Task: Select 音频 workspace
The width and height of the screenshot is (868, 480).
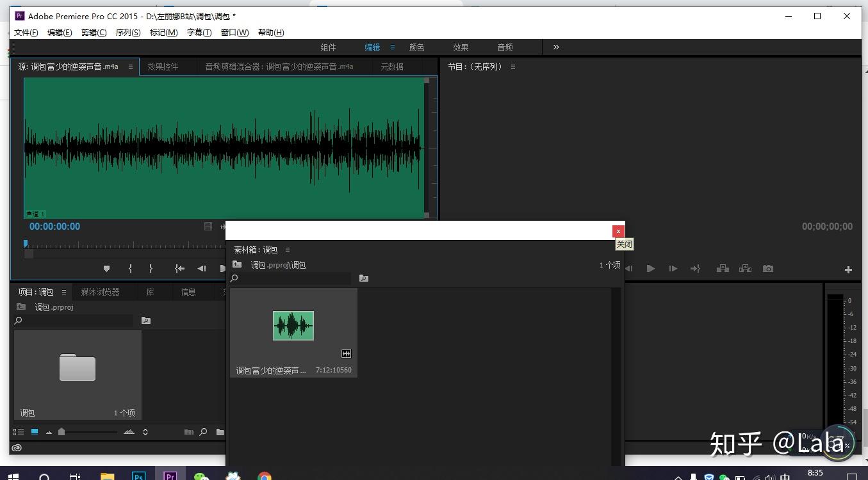Action: (505, 47)
